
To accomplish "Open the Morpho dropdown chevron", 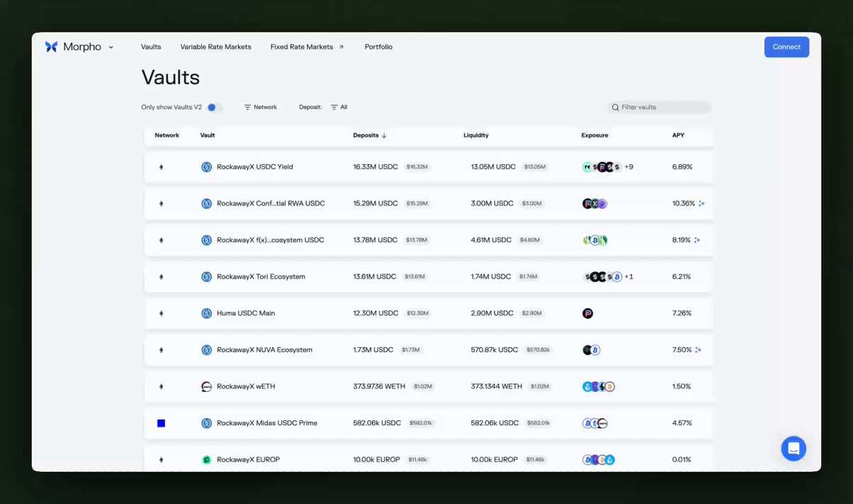I will (111, 47).
